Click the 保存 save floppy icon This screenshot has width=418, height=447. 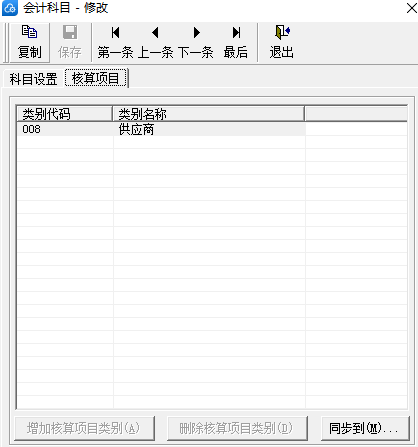pyautogui.click(x=70, y=32)
